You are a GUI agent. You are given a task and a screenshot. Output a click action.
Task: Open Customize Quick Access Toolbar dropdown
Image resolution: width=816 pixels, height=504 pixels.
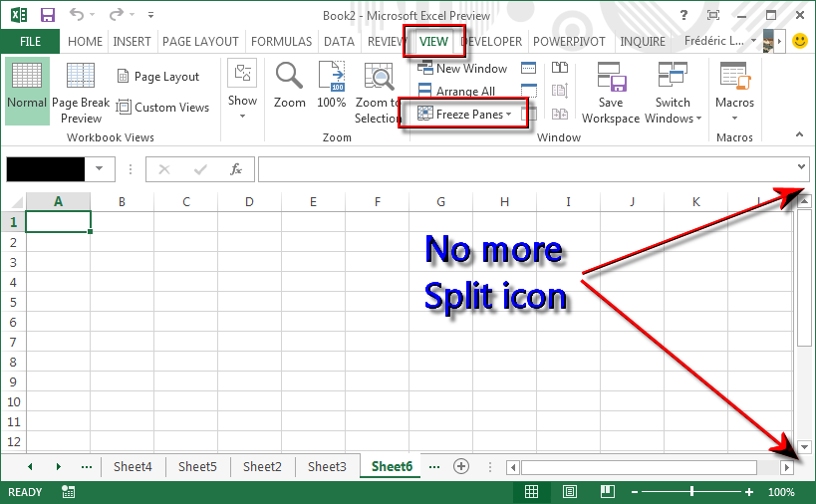(x=150, y=15)
